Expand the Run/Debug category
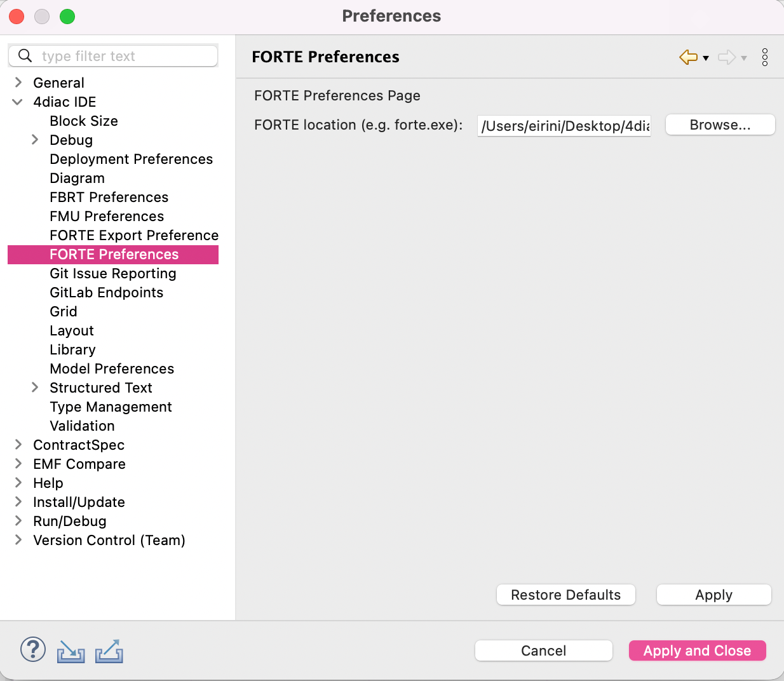The image size is (784, 681). click(18, 521)
